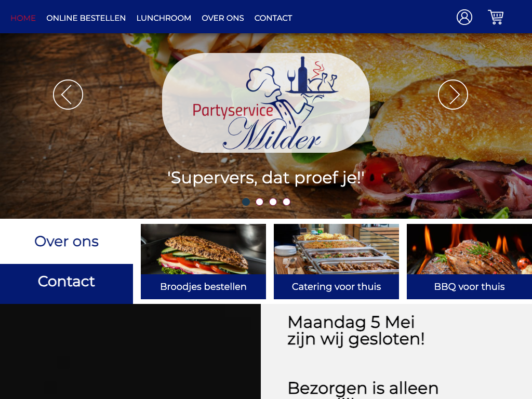Select the second carousel dot
Screen dimensions: 532x399
pyautogui.click(x=260, y=202)
